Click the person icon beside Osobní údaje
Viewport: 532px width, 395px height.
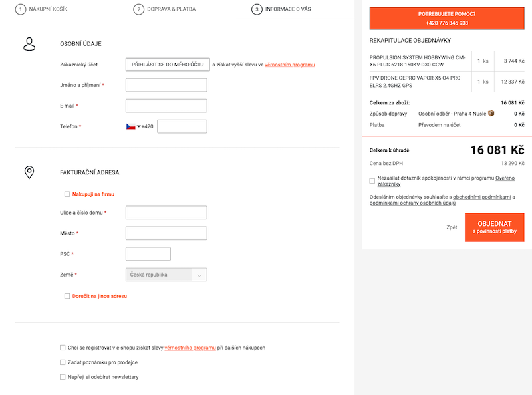[29, 44]
